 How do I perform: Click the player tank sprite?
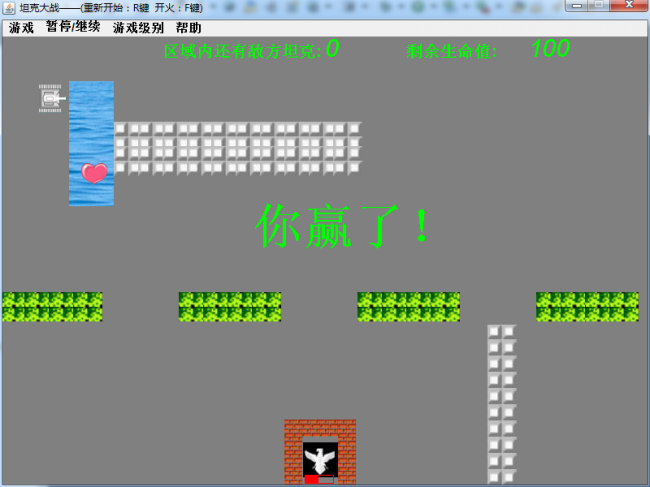[x=51, y=99]
